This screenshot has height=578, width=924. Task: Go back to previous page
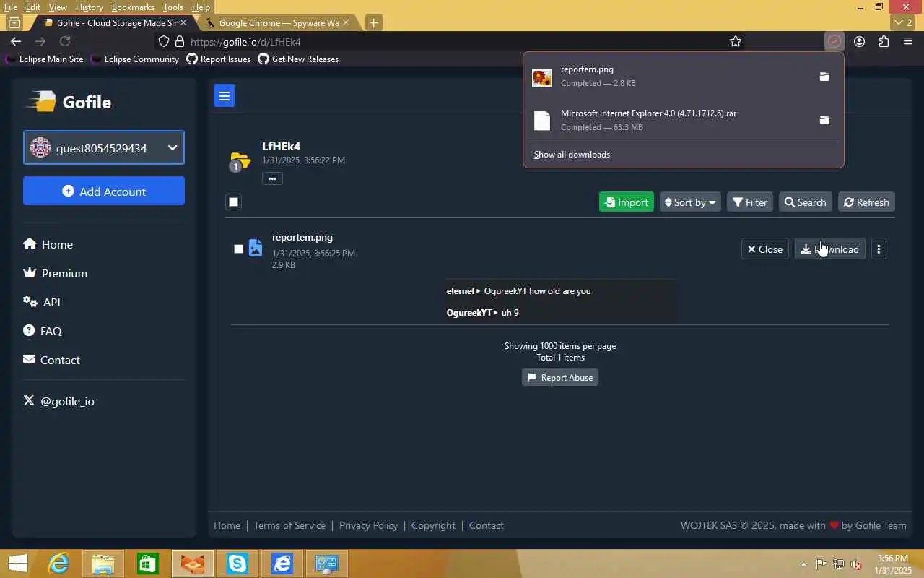tap(16, 42)
